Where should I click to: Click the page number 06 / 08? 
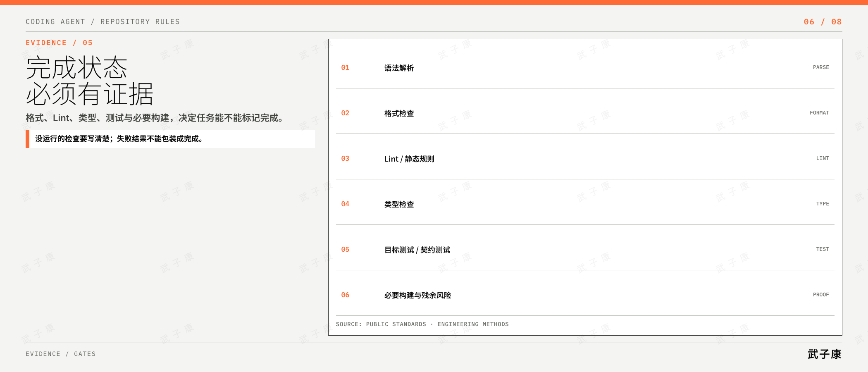[823, 21]
